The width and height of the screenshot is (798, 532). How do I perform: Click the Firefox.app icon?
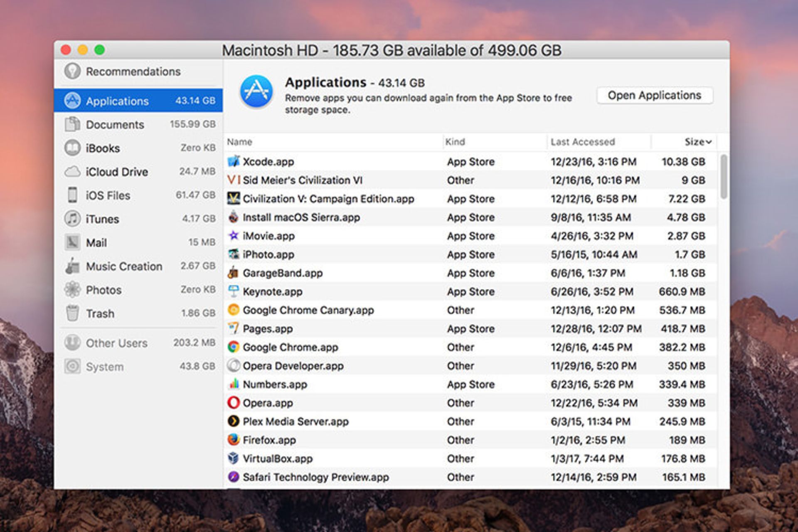tap(234, 440)
